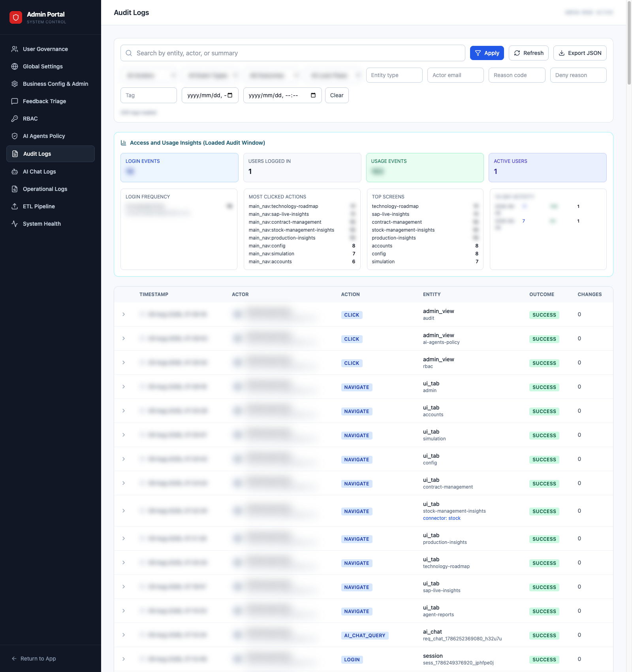Click the LOGIN EVENTS card

coord(179,168)
